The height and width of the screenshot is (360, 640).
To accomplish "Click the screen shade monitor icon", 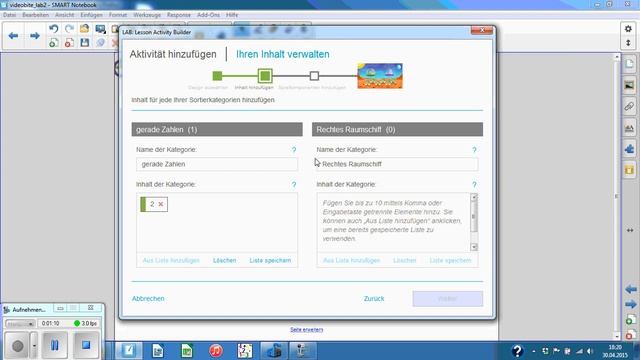I will tap(100, 29).
